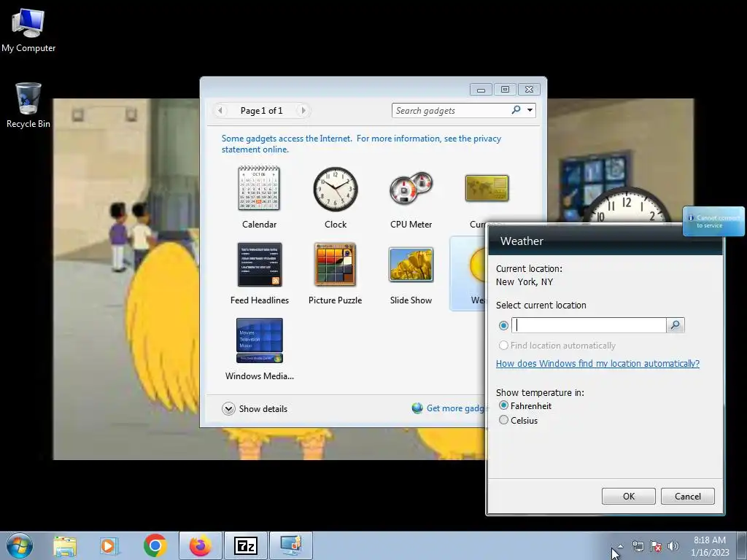747x560 pixels.
Task: Select Fahrenheit temperature unit
Action: (x=503, y=405)
